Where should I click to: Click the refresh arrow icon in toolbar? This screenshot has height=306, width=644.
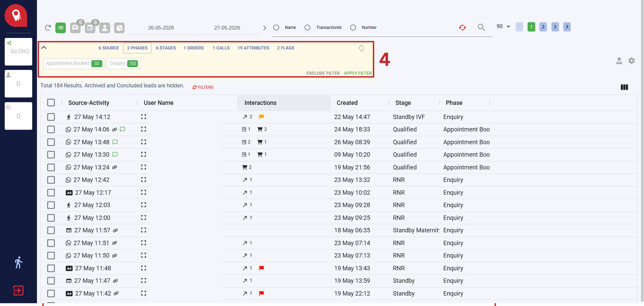pyautogui.click(x=48, y=28)
